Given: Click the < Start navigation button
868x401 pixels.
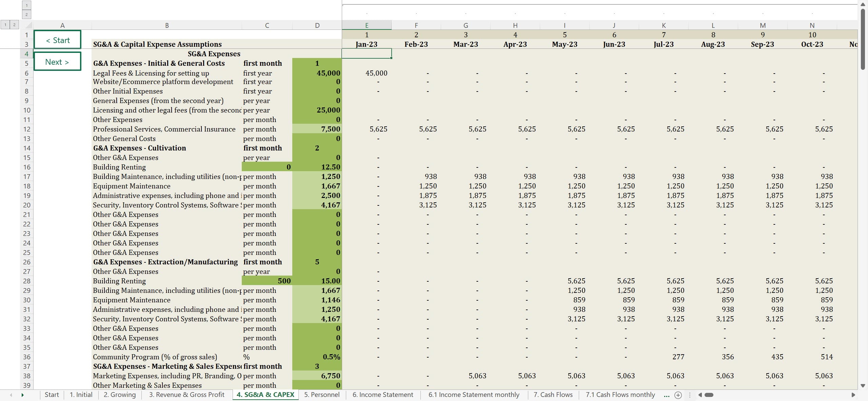Looking at the screenshot, I should tap(58, 40).
